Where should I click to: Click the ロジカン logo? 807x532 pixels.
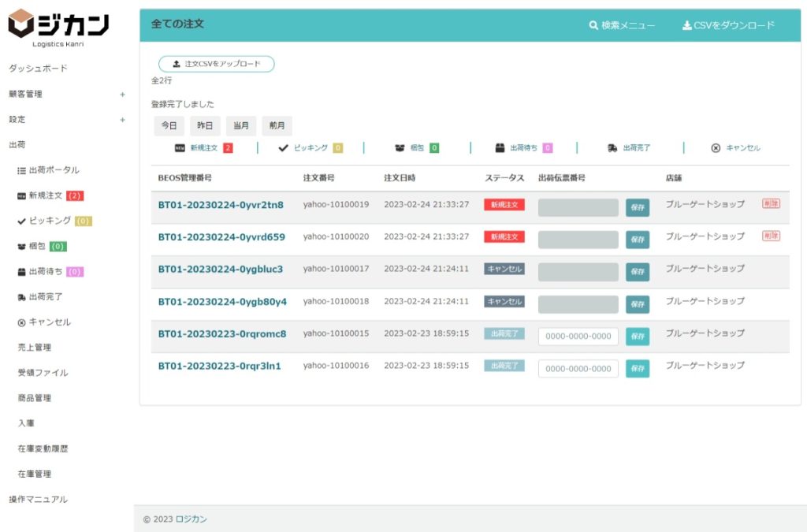[58, 26]
